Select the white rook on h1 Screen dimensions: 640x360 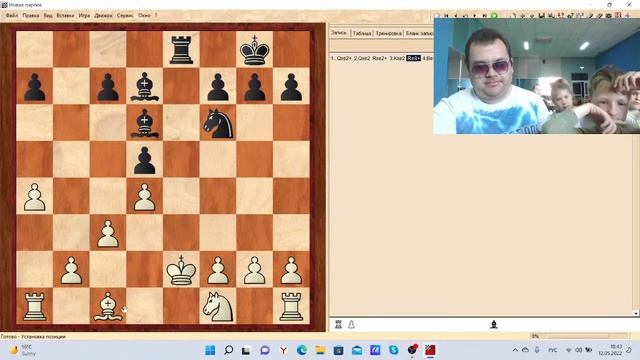291,306
